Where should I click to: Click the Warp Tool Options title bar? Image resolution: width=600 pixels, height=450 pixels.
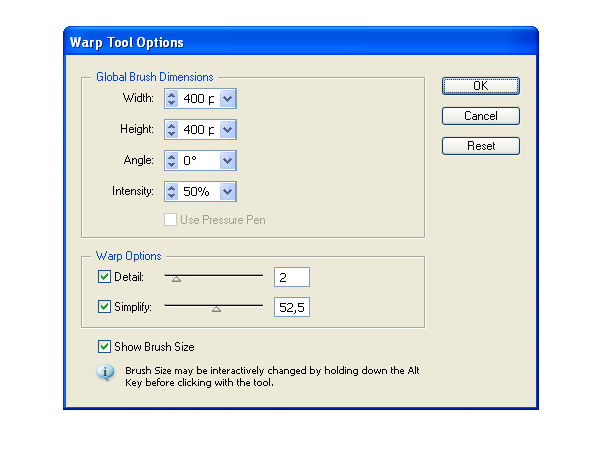pos(301,42)
